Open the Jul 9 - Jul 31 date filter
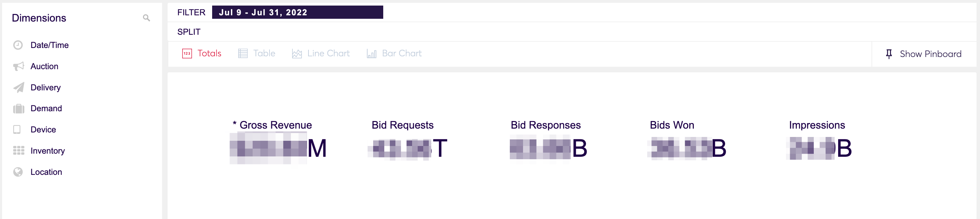The height and width of the screenshot is (219, 980). pos(297,12)
